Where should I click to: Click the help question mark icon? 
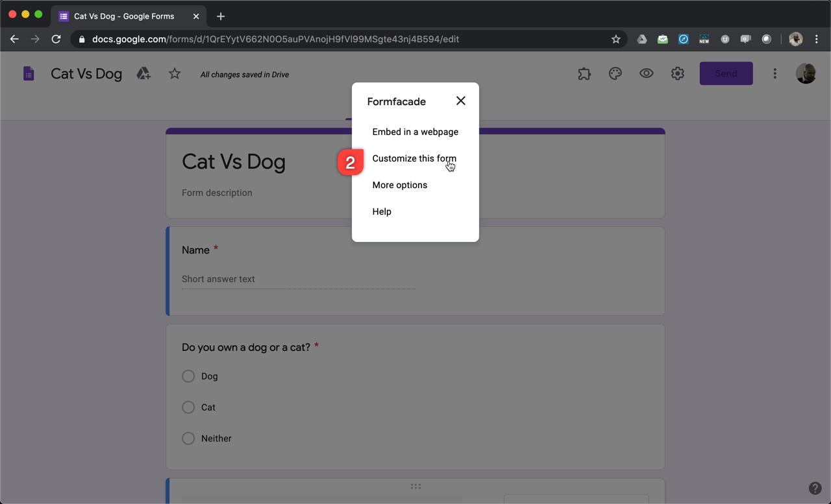click(x=815, y=488)
